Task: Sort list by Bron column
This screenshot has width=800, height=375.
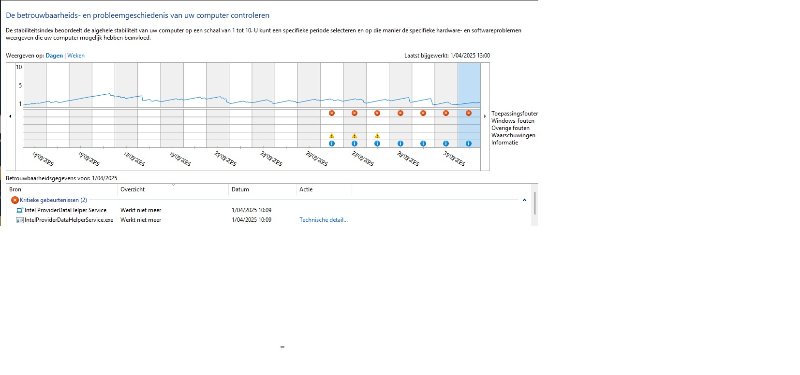Action: coord(62,189)
